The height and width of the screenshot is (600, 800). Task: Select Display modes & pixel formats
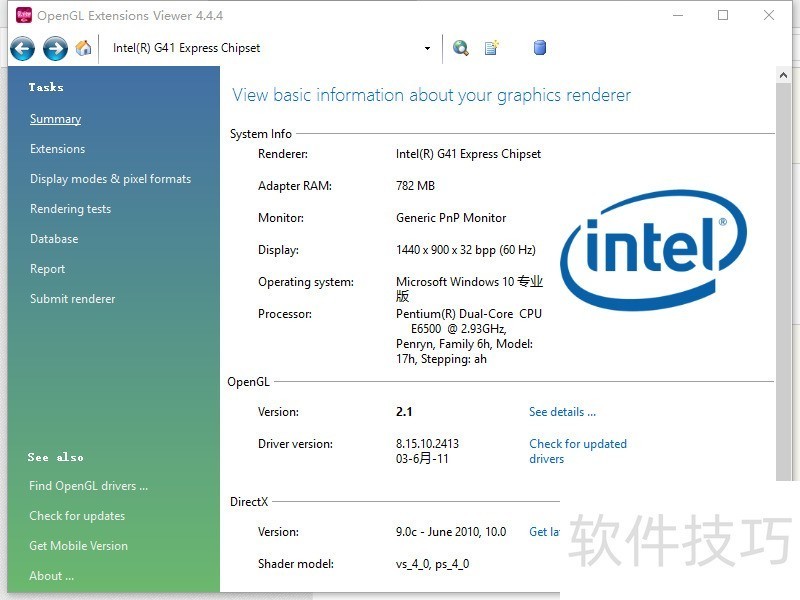111,179
